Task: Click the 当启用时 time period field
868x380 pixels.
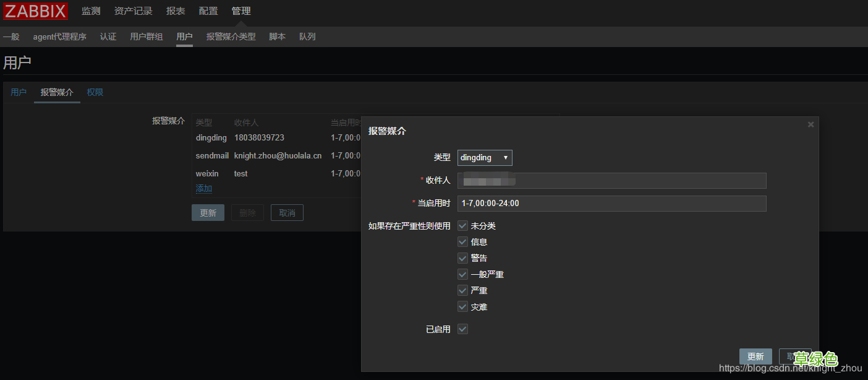Action: (611, 203)
